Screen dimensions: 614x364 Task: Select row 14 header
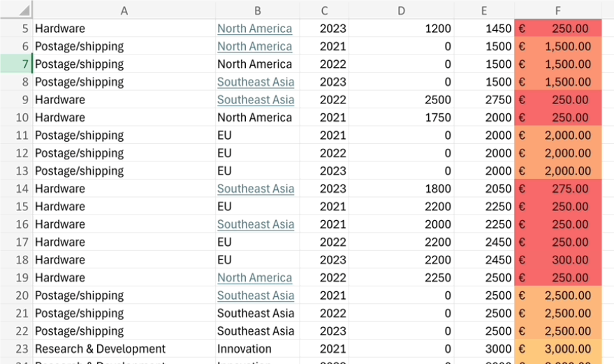16,189
